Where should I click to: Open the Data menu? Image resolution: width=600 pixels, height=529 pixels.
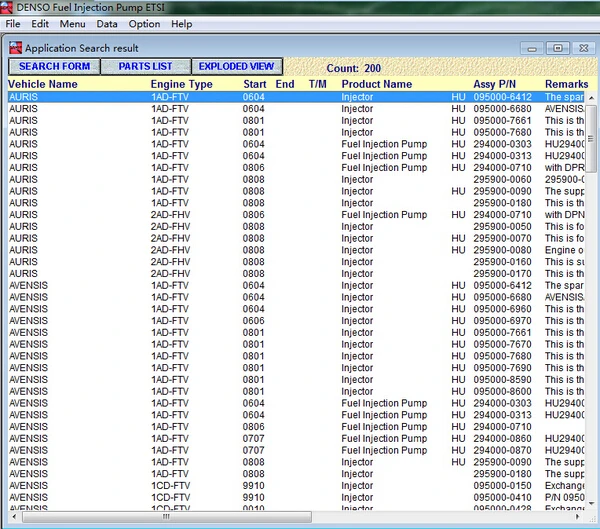click(x=107, y=24)
